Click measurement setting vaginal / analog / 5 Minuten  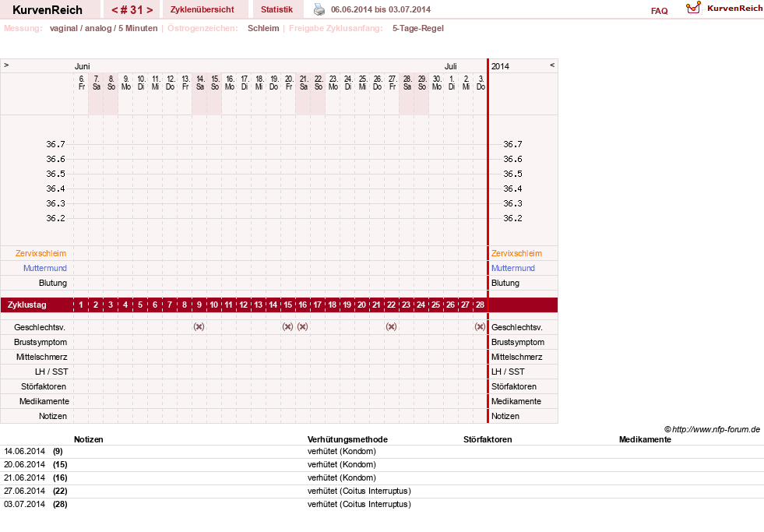(x=104, y=28)
